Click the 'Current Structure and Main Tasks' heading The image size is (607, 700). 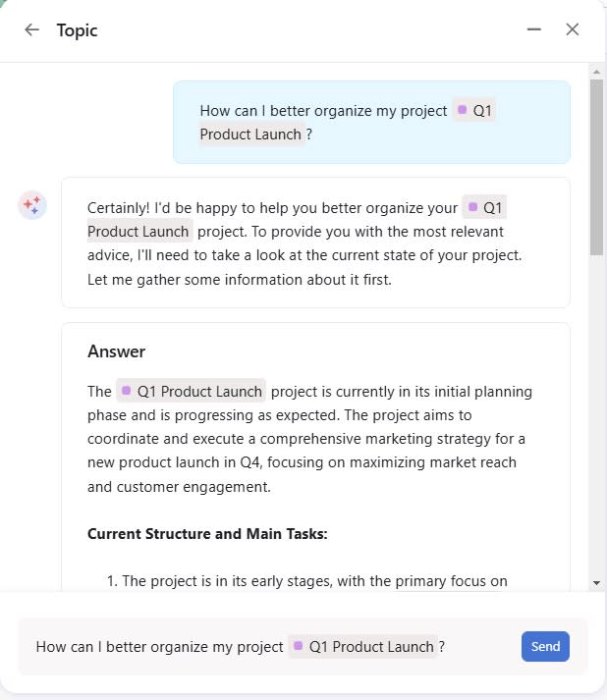(207, 534)
